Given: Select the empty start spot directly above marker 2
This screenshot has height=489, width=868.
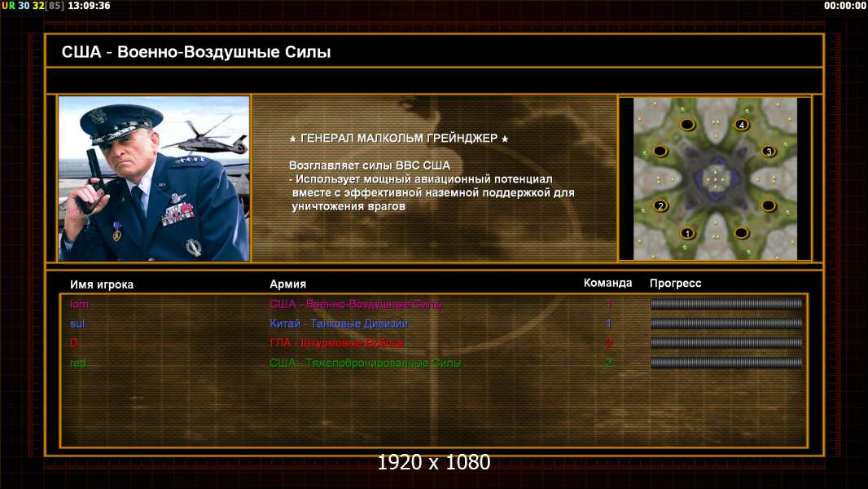Looking at the screenshot, I should click(x=660, y=151).
